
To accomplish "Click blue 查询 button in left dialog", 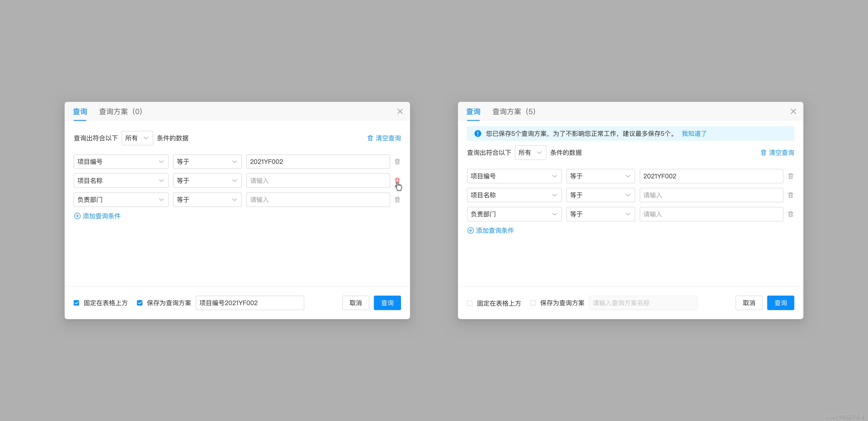I will tap(387, 303).
